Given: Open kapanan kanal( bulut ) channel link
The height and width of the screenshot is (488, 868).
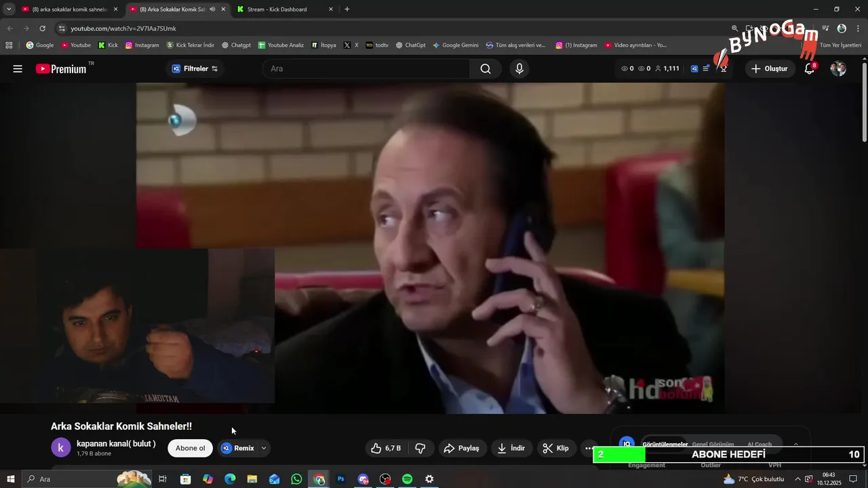Looking at the screenshot, I should click(116, 444).
